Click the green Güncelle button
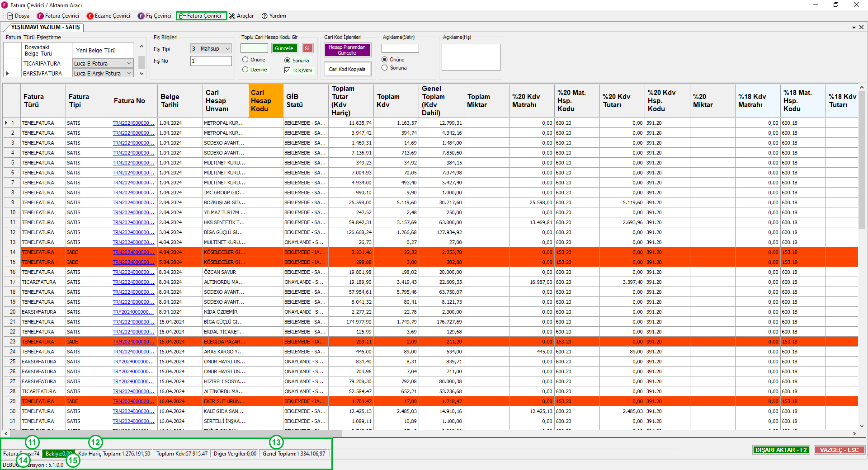 (x=284, y=48)
